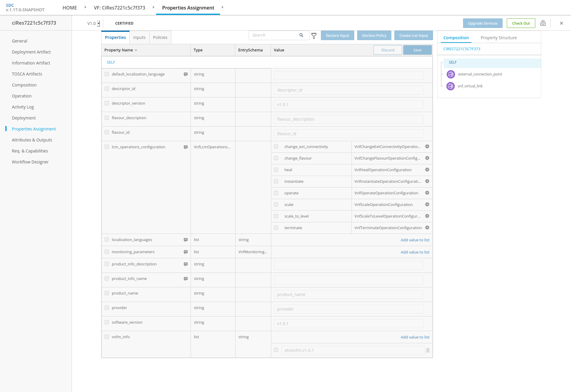Show comment for localization_languages property
This screenshot has height=392, width=571.
[x=186, y=240]
